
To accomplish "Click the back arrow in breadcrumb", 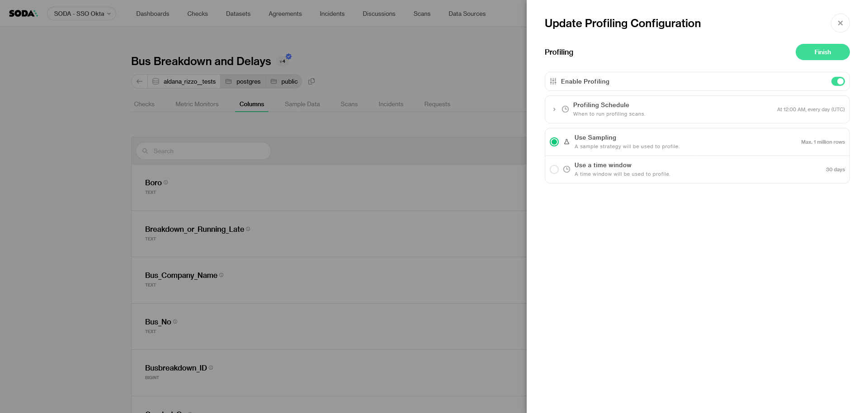I will pos(139,81).
